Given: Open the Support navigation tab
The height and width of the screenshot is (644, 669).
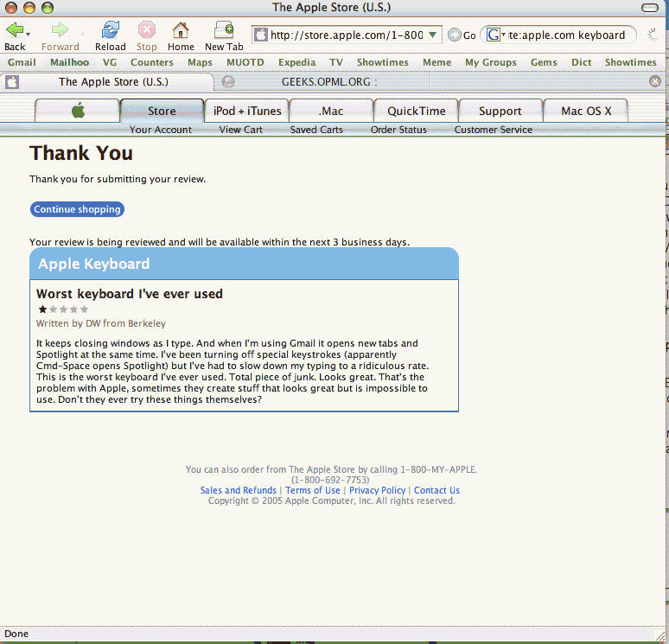Looking at the screenshot, I should point(500,111).
